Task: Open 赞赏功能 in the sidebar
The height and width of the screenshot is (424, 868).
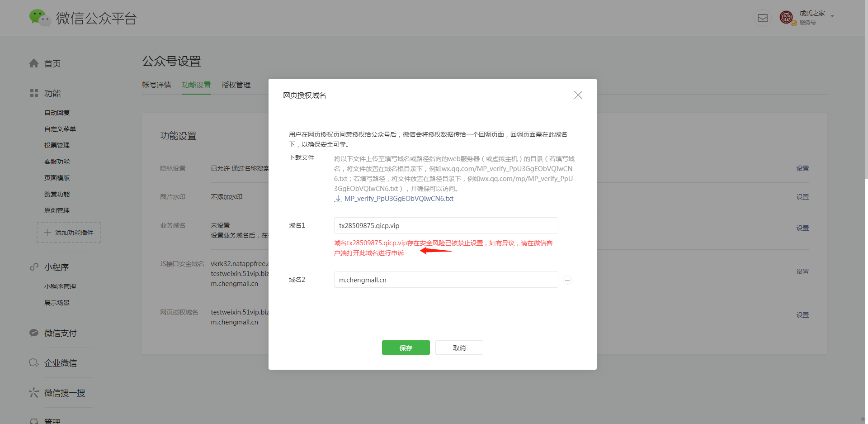Action: [x=57, y=194]
